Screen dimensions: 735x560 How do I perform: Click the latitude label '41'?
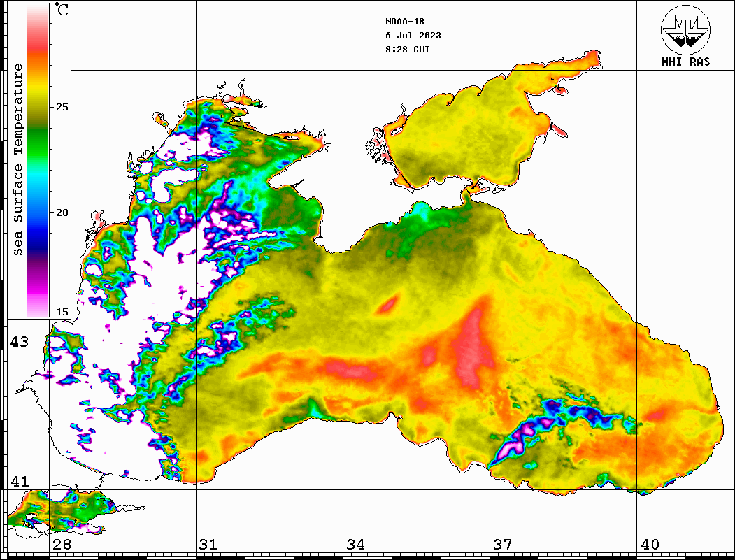19,482
